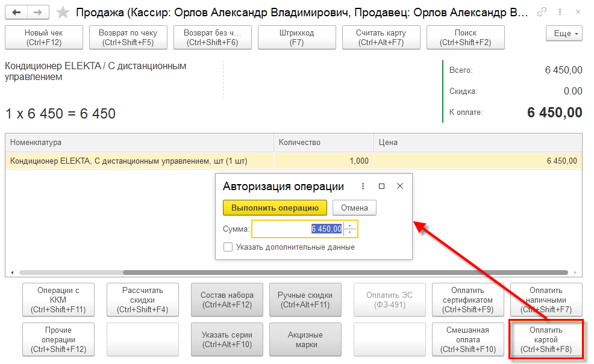
Task: Click Оплатить картой button
Action: pyautogui.click(x=546, y=340)
